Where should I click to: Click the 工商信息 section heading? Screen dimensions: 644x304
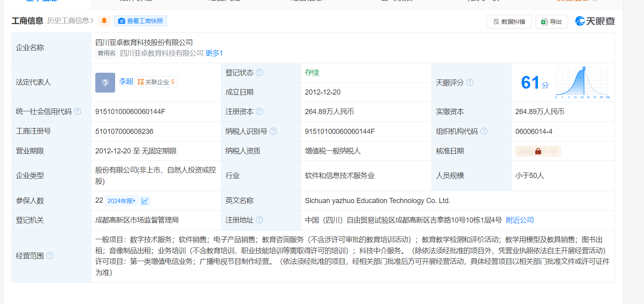(x=27, y=21)
